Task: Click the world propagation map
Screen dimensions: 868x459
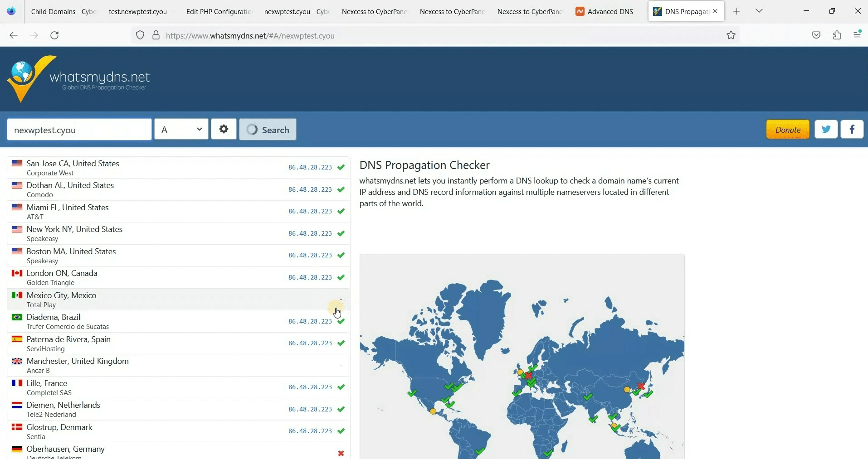Action: [522, 357]
